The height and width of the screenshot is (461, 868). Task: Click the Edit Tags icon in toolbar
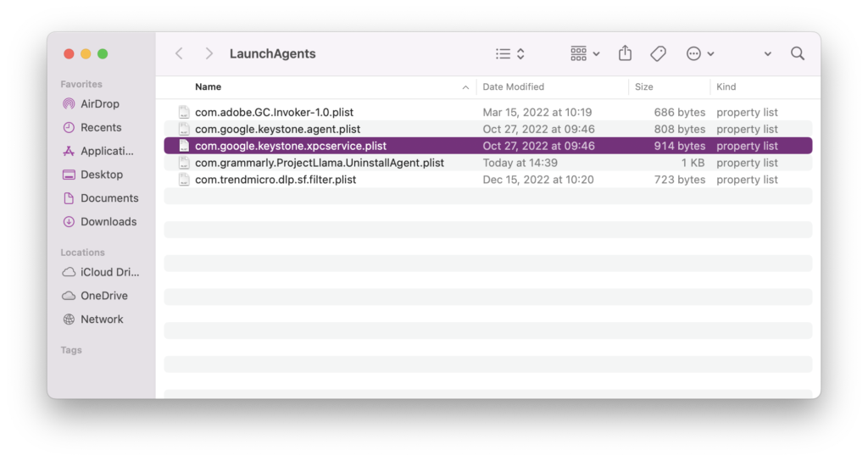(x=658, y=53)
